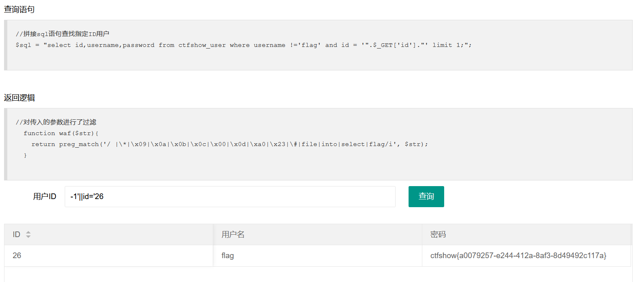Click the preg_match return code line

[229, 144]
